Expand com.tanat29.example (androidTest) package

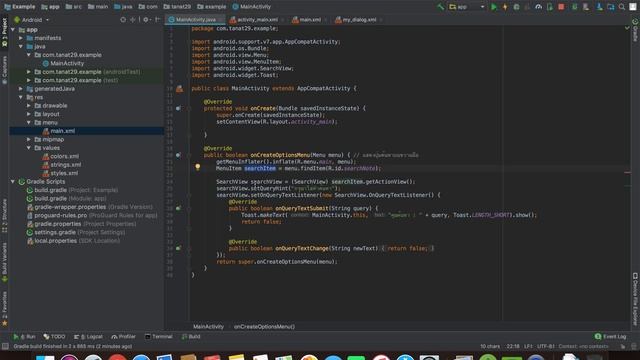click(29, 72)
